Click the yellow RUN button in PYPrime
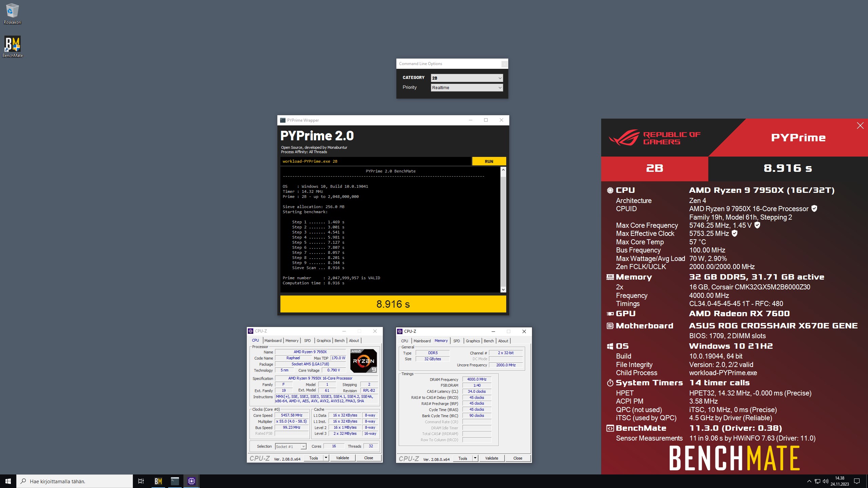 click(x=489, y=161)
